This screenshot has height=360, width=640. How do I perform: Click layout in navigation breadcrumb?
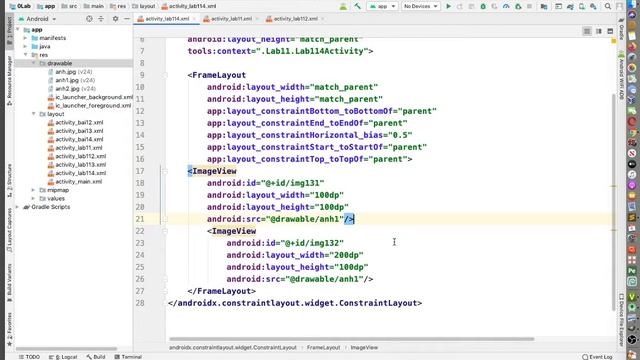pos(144,6)
